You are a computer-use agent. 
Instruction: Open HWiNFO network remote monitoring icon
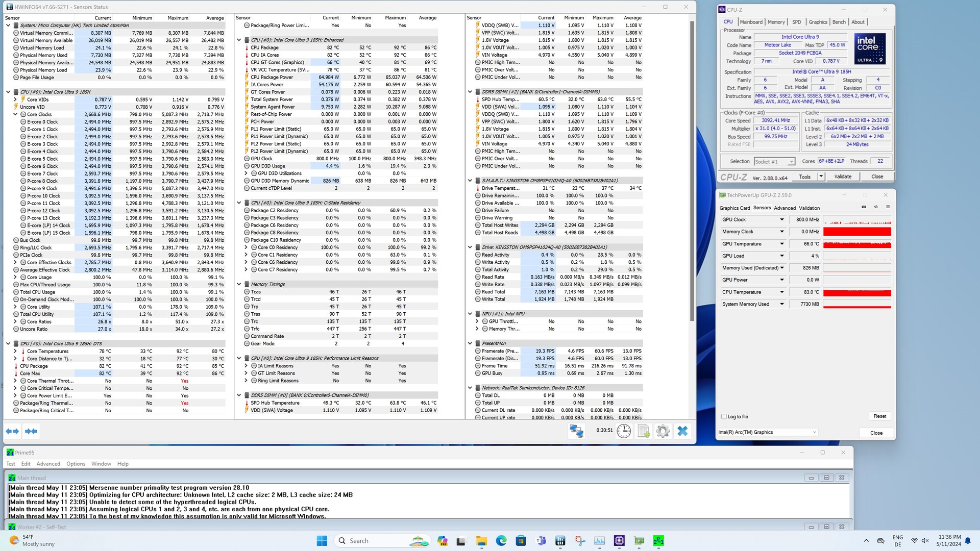[576, 431]
